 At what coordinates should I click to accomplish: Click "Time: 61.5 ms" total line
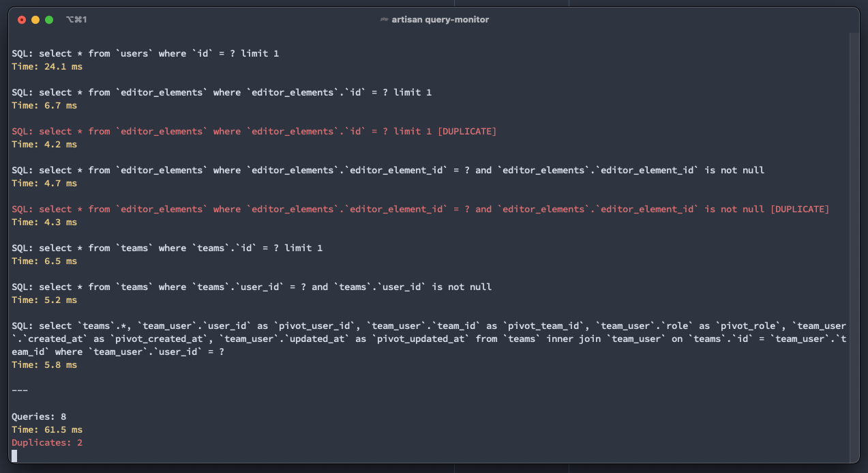47,429
